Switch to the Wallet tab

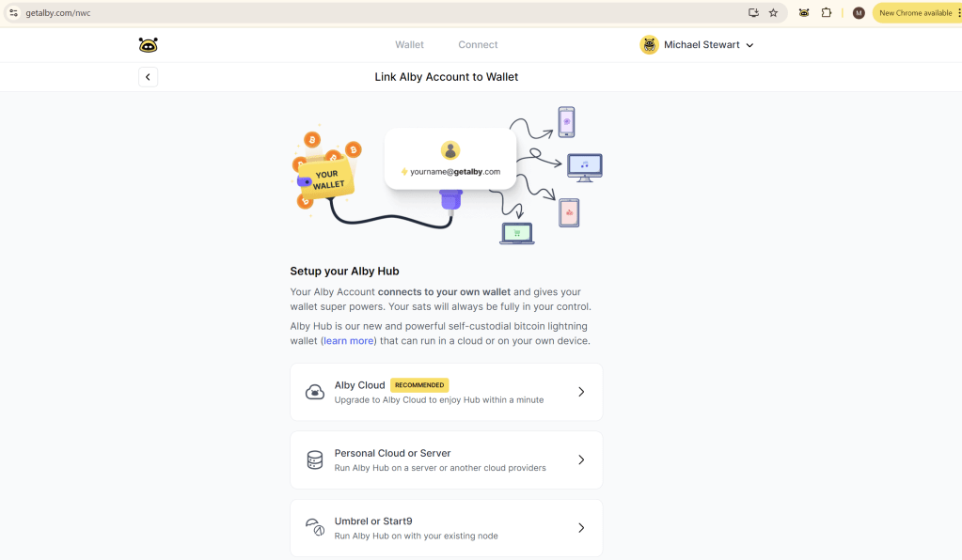point(409,45)
